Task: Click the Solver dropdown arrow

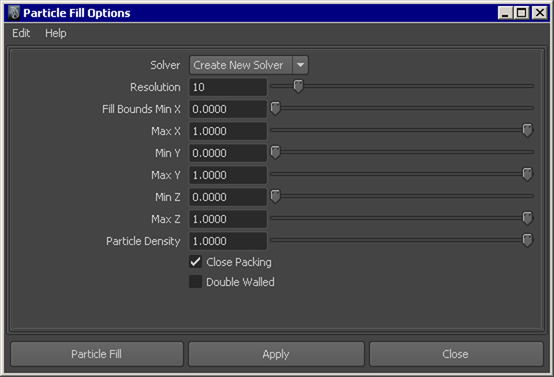Action: (x=300, y=65)
